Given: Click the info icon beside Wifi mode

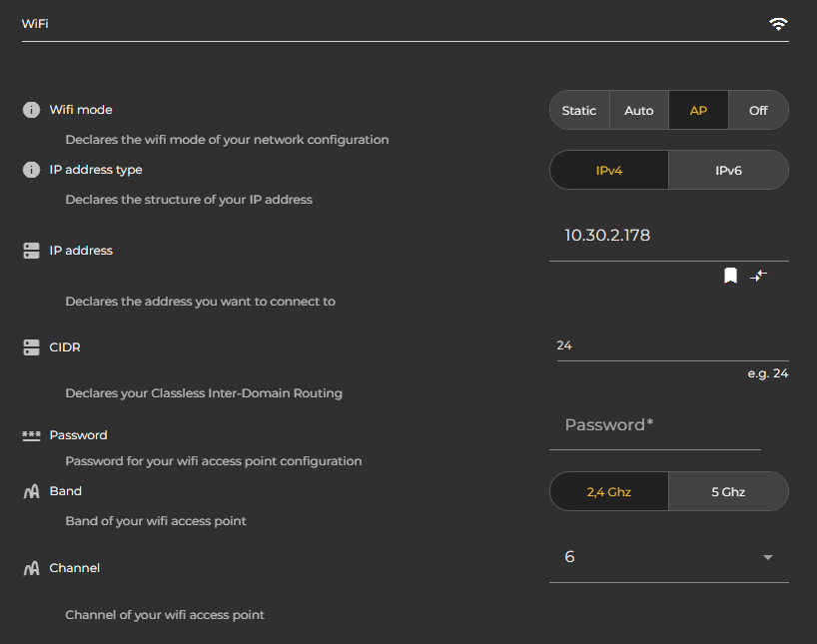Looking at the screenshot, I should 30,110.
